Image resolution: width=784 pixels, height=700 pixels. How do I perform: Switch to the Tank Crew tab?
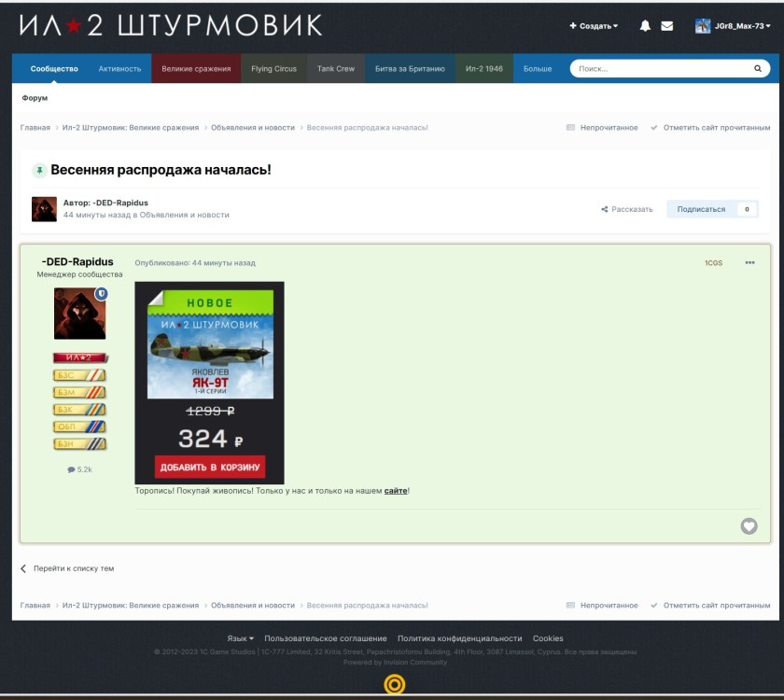click(x=336, y=68)
